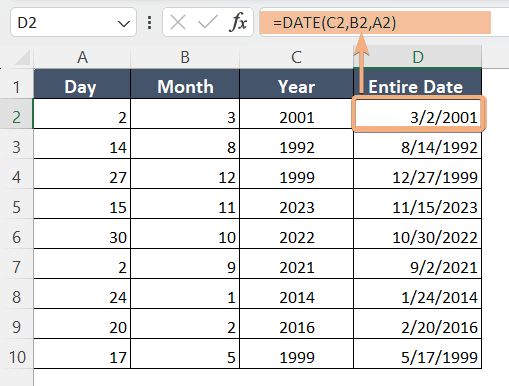
Task: Click month cell 5
Action: coord(185,354)
